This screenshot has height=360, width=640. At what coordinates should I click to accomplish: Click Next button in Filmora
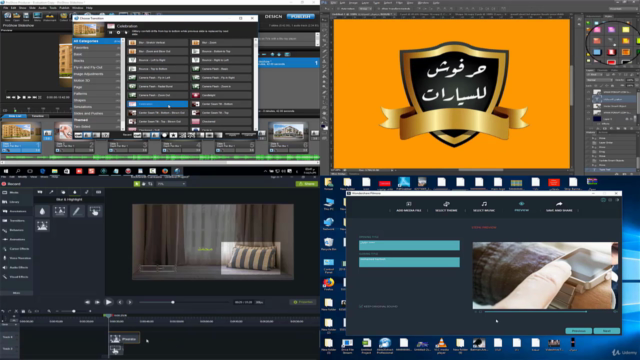pyautogui.click(x=607, y=331)
